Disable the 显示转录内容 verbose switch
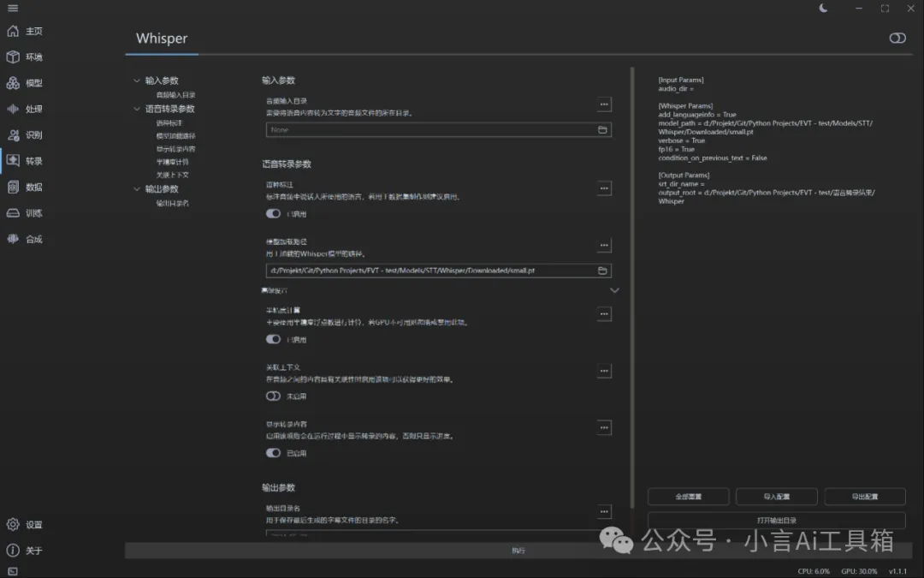The height and width of the screenshot is (578, 924). tap(273, 453)
